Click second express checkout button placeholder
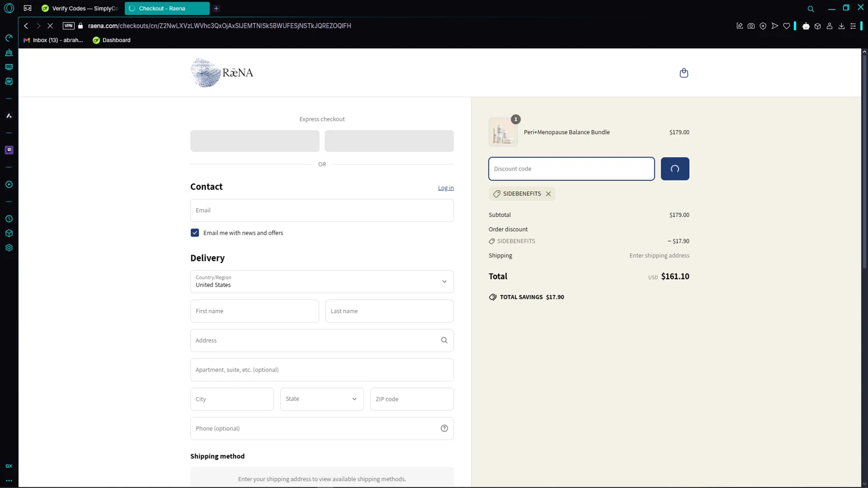The height and width of the screenshot is (488, 868). (389, 141)
